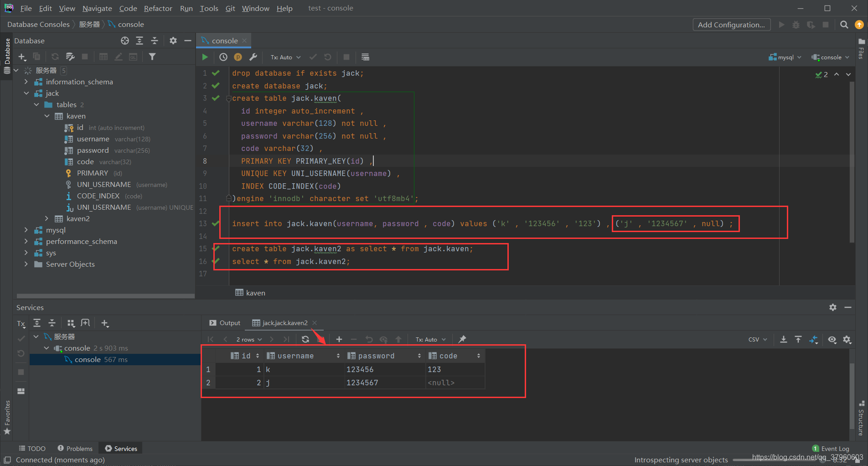The width and height of the screenshot is (868, 466).
Task: Open the 2 rows page size dropdown
Action: (249, 339)
